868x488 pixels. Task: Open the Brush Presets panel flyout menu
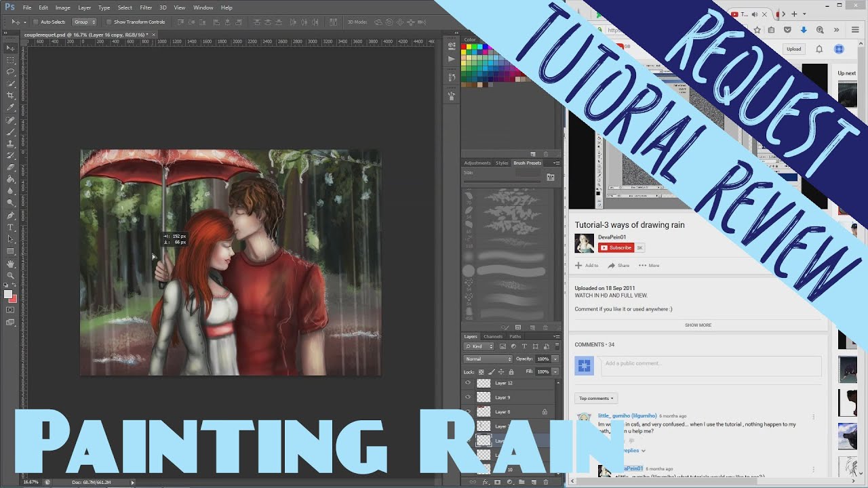tap(557, 163)
